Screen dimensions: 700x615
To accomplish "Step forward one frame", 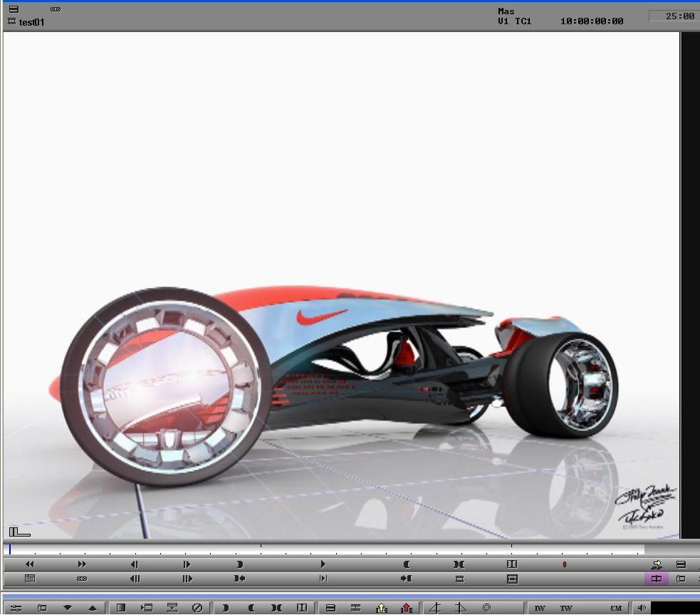I will (x=187, y=564).
